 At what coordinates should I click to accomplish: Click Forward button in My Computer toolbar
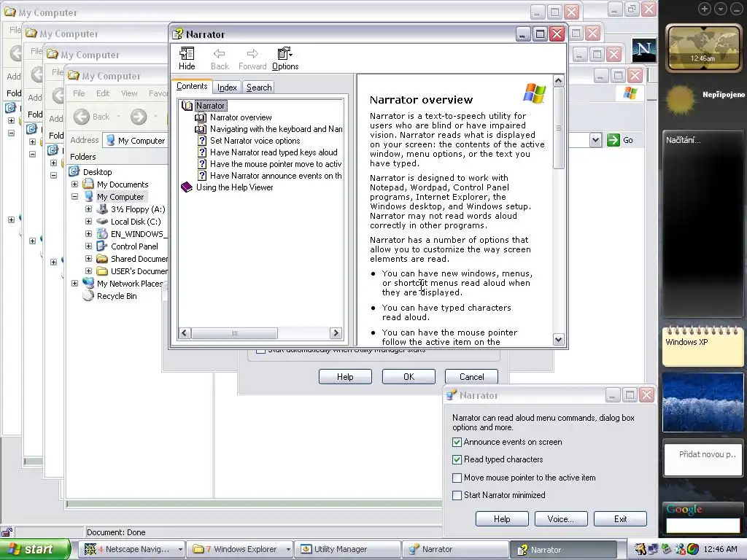(139, 117)
